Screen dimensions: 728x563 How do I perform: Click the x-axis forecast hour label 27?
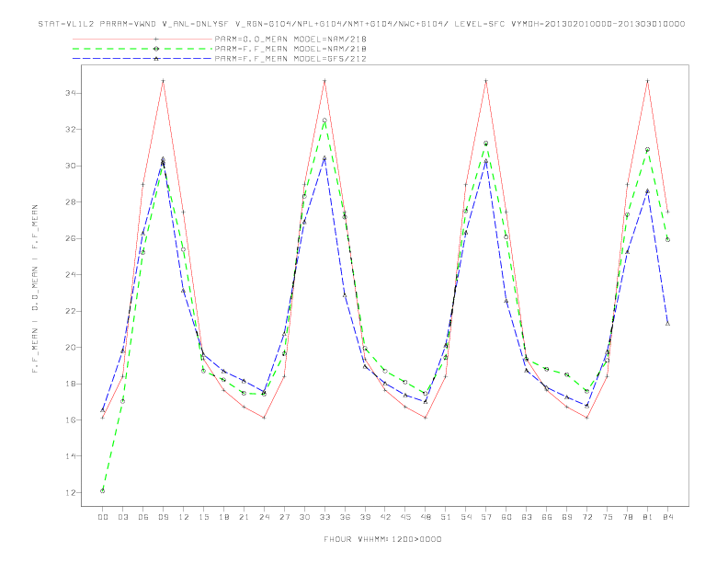click(x=284, y=517)
